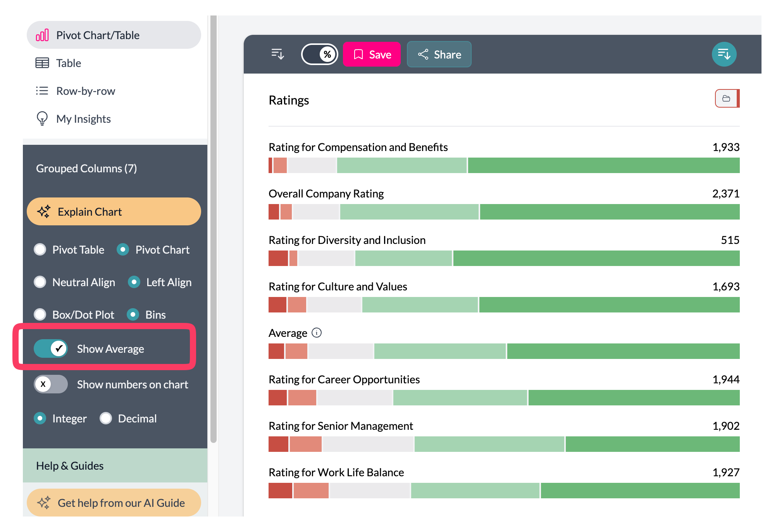The image size is (777, 532).
Task: Select the Pivot Table radio option
Action: pyautogui.click(x=40, y=249)
